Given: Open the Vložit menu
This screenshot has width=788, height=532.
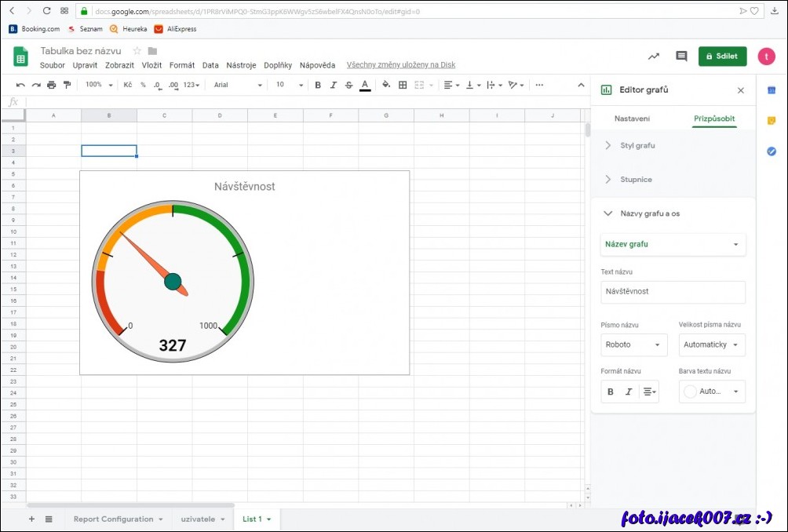Looking at the screenshot, I should (x=151, y=65).
